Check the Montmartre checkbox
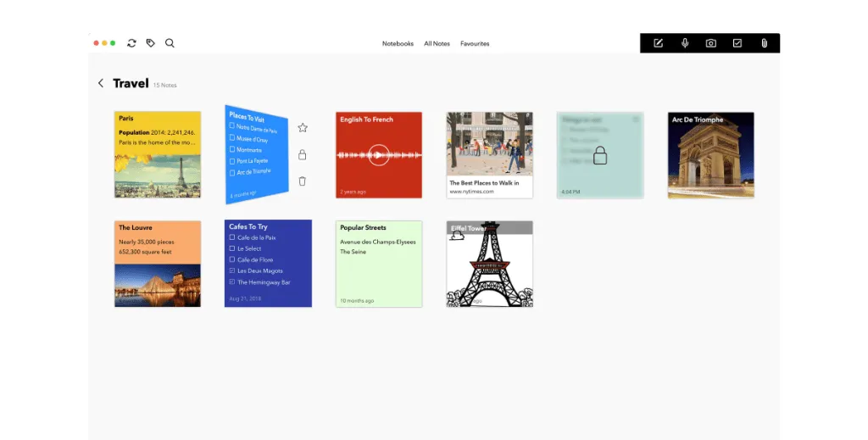The width and height of the screenshot is (868, 440). click(x=232, y=149)
